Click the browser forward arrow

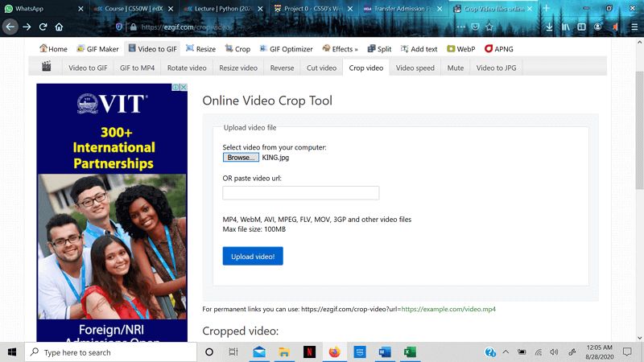[27, 27]
